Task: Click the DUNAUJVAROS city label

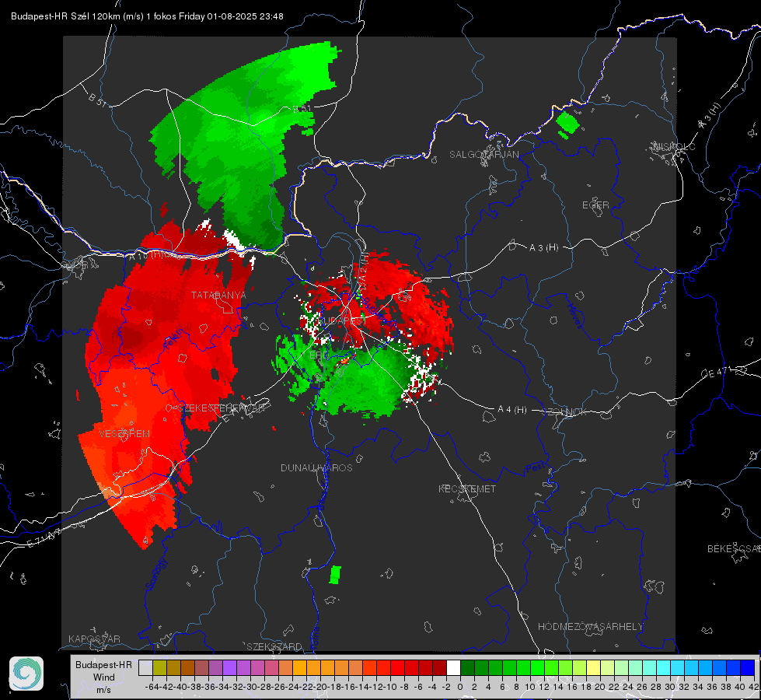Action: 316,467
